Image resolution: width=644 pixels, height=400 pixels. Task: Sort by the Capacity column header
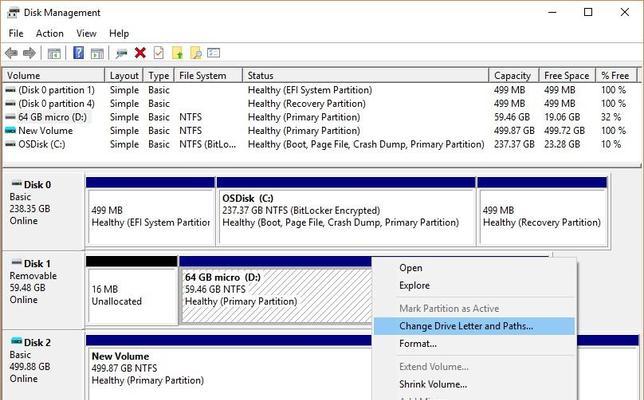pyautogui.click(x=514, y=76)
